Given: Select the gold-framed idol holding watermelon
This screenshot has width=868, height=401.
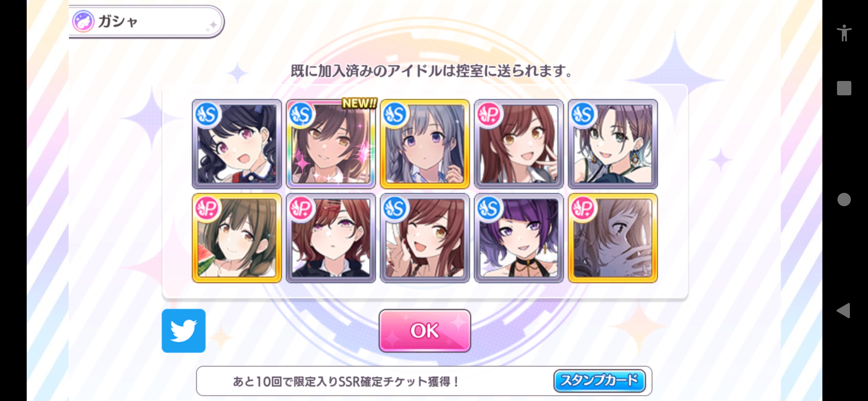Looking at the screenshot, I should [x=237, y=238].
